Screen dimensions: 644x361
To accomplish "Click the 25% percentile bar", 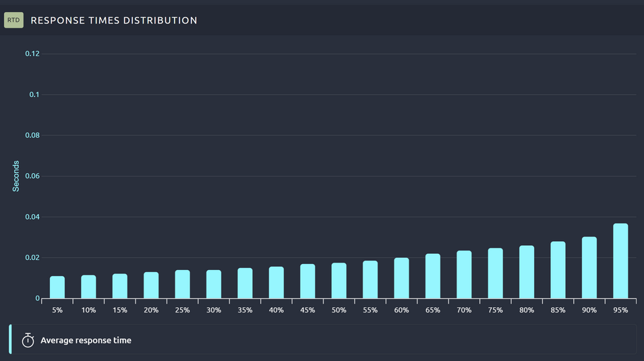I will 183,284.
